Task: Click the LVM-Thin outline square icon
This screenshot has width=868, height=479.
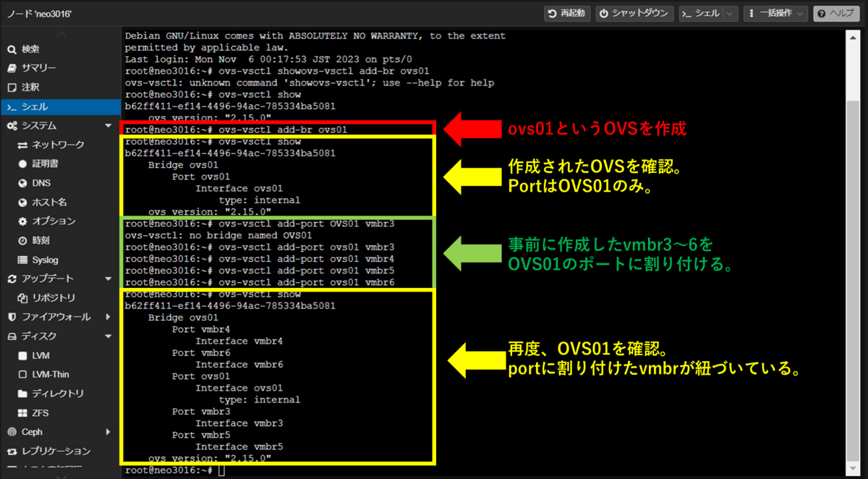Action: coord(22,375)
